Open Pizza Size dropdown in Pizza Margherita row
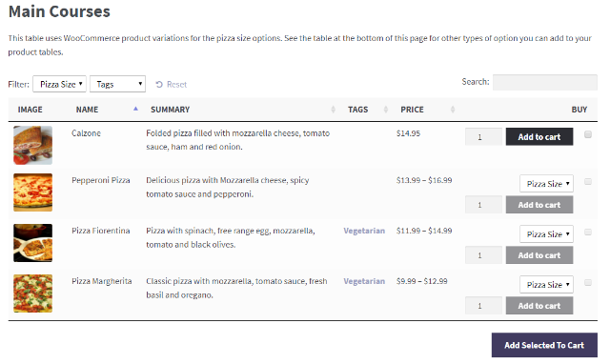Screen dimensions: 610x364 tap(546, 285)
